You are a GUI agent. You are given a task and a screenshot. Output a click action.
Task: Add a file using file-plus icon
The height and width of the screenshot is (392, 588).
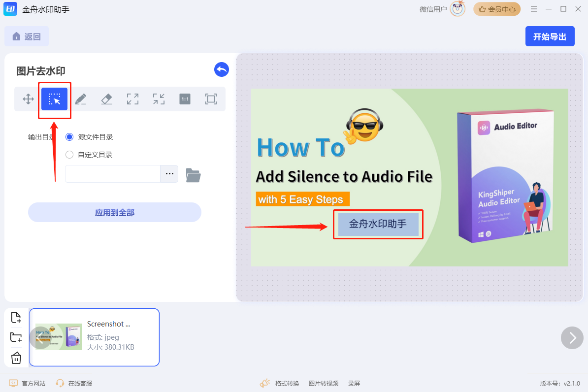pos(16,317)
